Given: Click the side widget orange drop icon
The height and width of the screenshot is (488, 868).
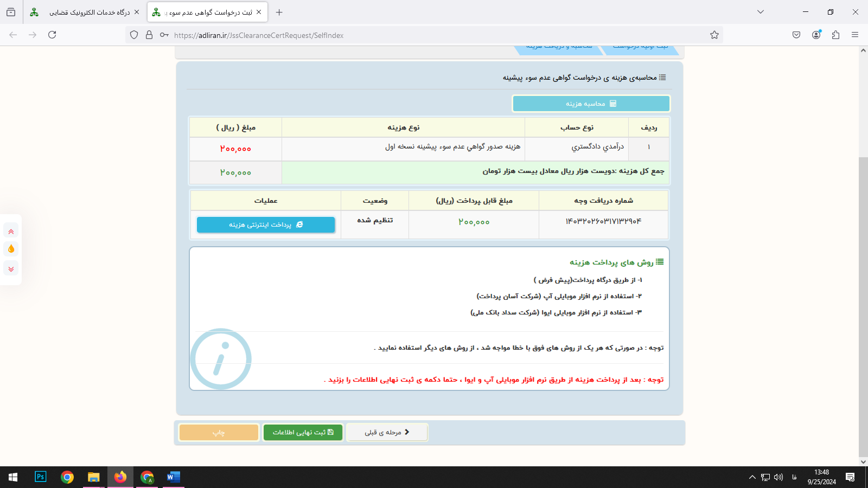Looking at the screenshot, I should click(11, 249).
